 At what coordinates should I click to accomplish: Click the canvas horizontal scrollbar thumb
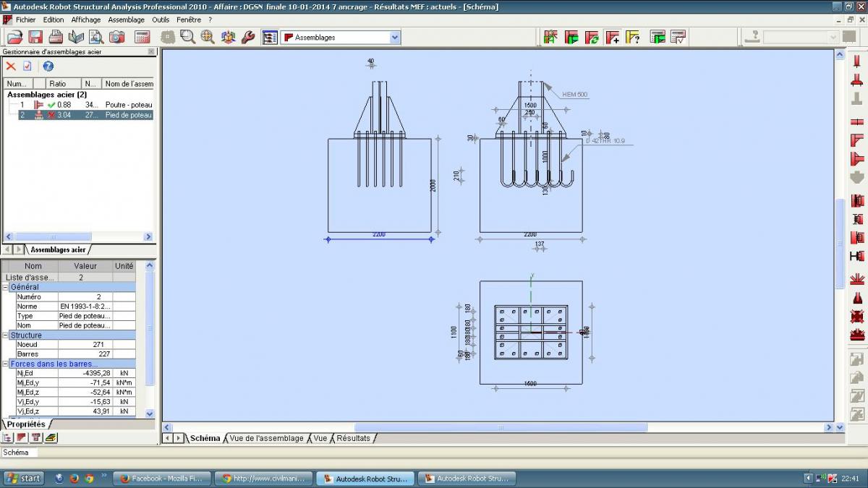click(501, 428)
